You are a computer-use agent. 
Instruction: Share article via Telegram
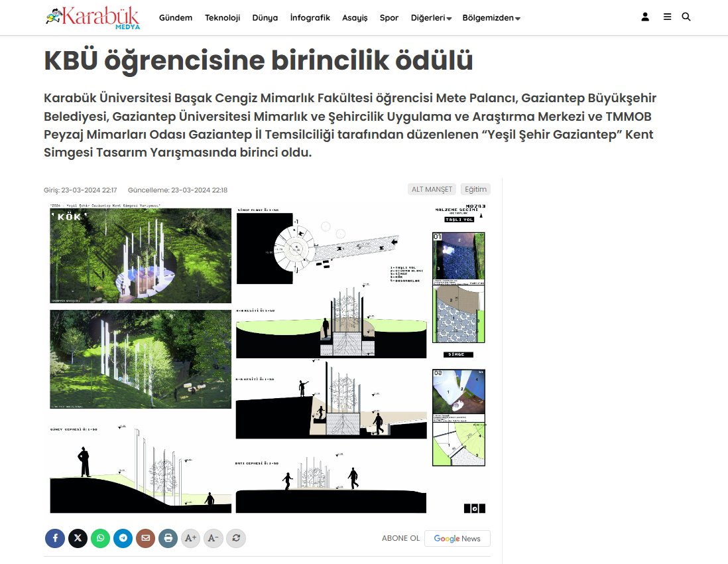[123, 538]
